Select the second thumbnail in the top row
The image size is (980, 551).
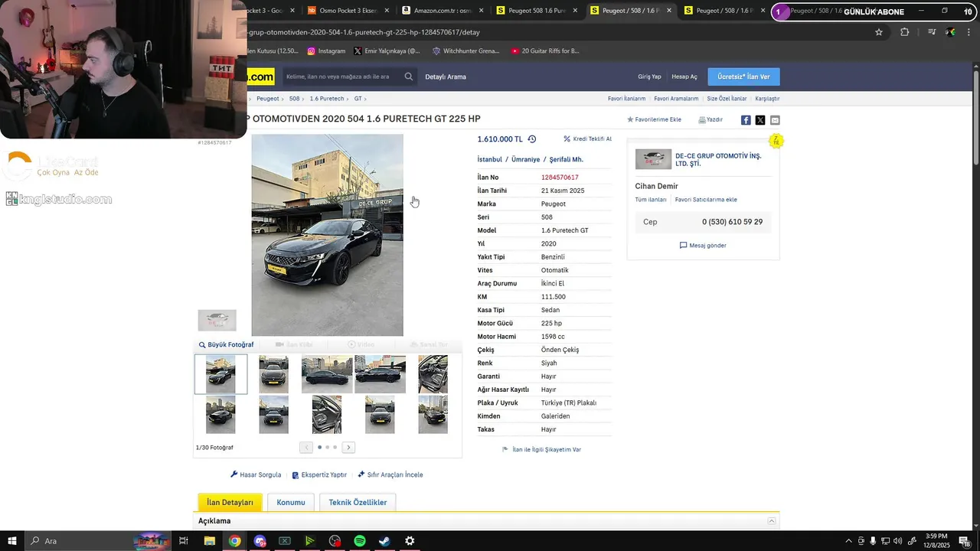pos(273,374)
